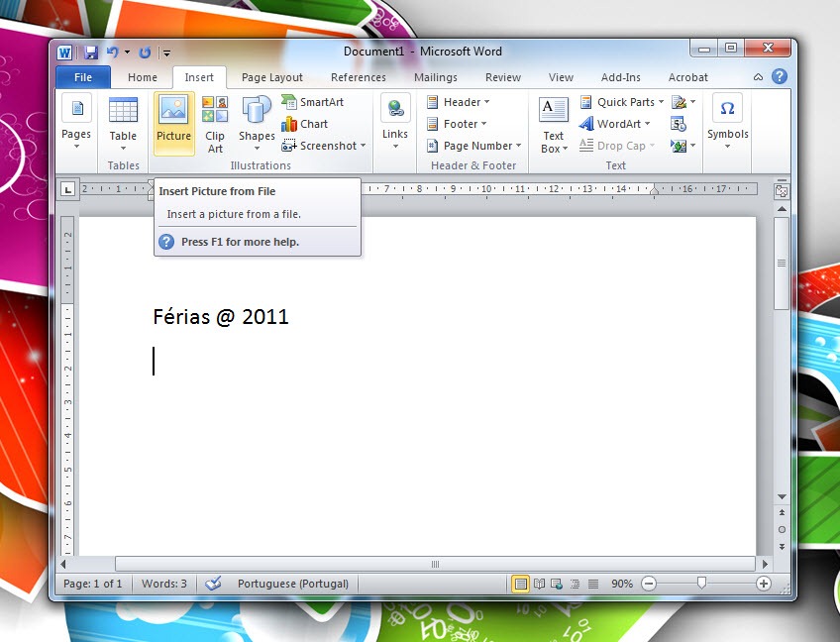Open Word Help question mark icon

(780, 76)
